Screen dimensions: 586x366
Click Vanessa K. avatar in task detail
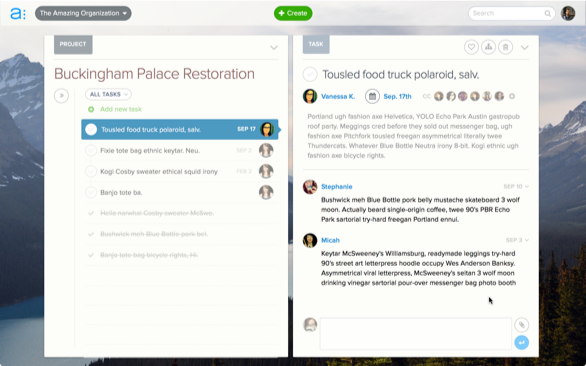click(310, 96)
